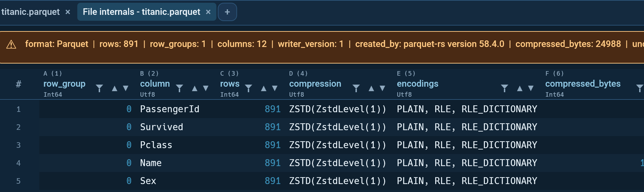The width and height of the screenshot is (644, 192).
Task: Sort the column column descending
Action: click(206, 88)
